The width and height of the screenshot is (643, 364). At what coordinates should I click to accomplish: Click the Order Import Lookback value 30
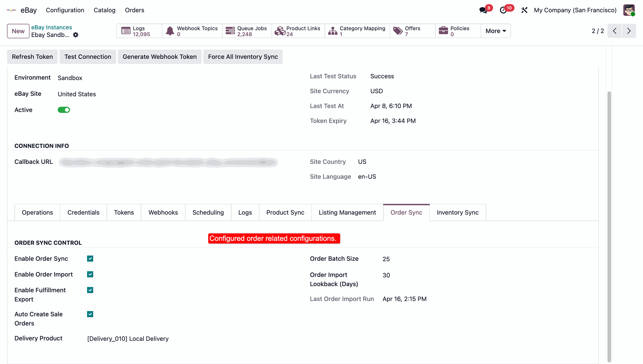(x=386, y=275)
